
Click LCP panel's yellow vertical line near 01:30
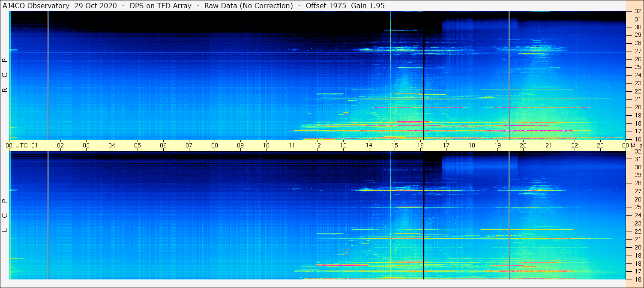48,215
